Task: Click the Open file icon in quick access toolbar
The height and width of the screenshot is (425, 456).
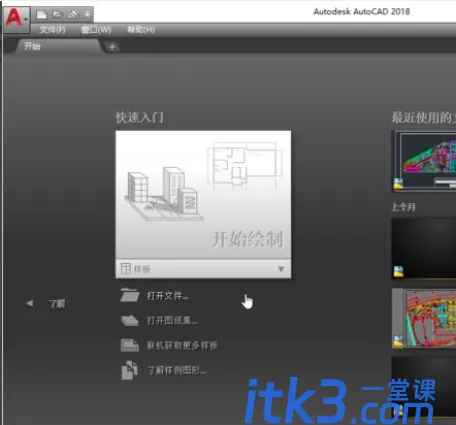Action: [x=58, y=14]
